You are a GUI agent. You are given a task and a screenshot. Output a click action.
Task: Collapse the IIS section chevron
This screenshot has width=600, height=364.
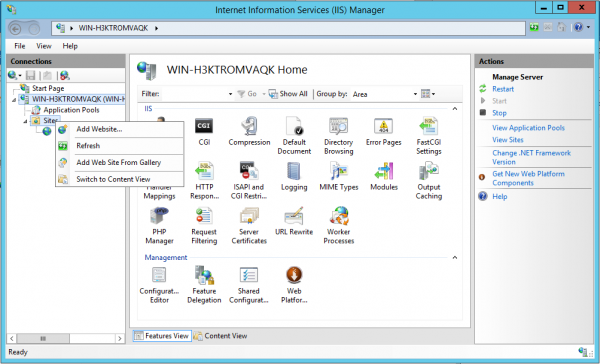(455, 109)
